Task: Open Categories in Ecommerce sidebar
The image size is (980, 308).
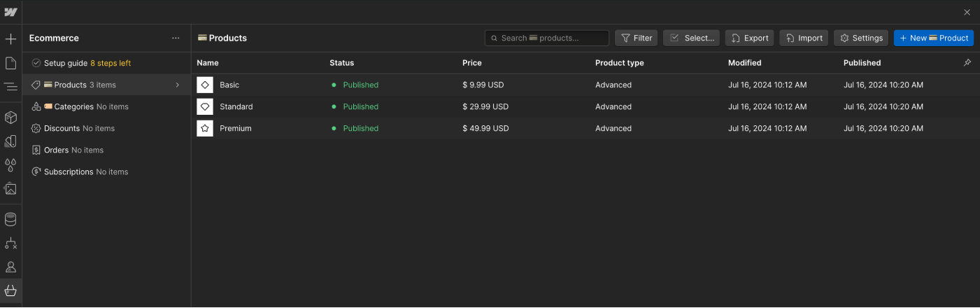Action: (106, 106)
